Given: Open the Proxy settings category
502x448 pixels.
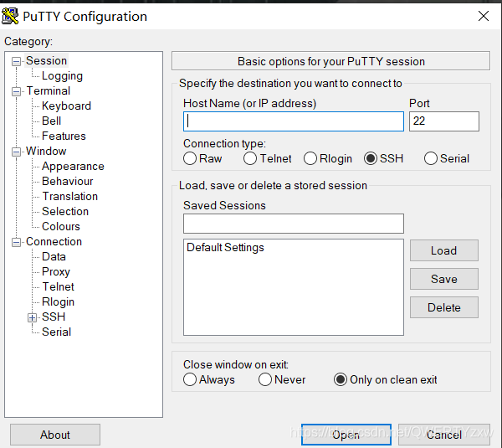Looking at the screenshot, I should pos(56,271).
